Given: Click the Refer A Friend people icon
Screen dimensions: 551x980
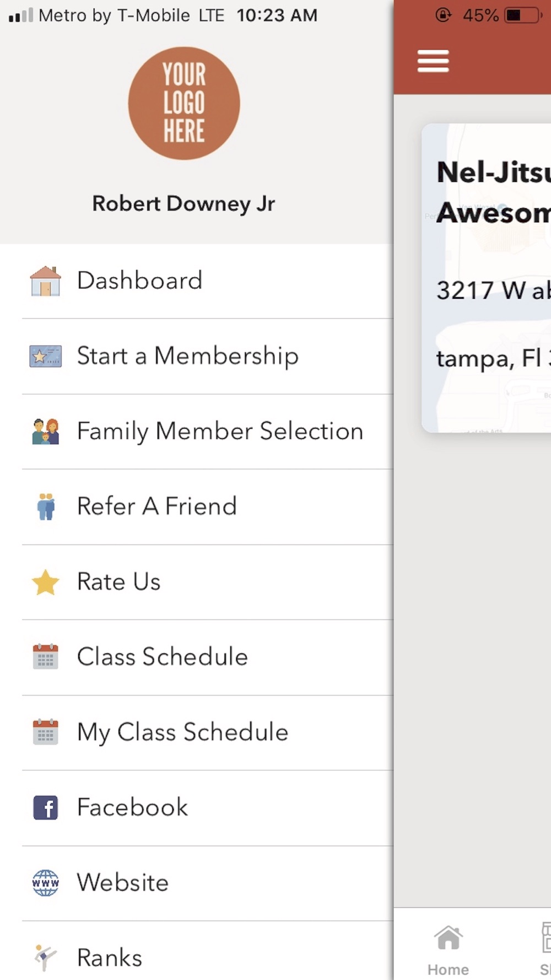Looking at the screenshot, I should [x=45, y=507].
